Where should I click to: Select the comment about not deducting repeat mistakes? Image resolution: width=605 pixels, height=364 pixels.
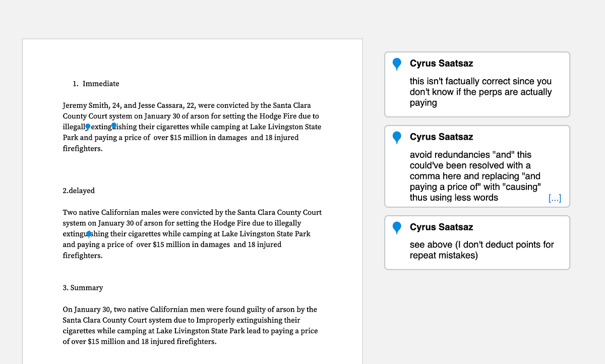[481, 250]
